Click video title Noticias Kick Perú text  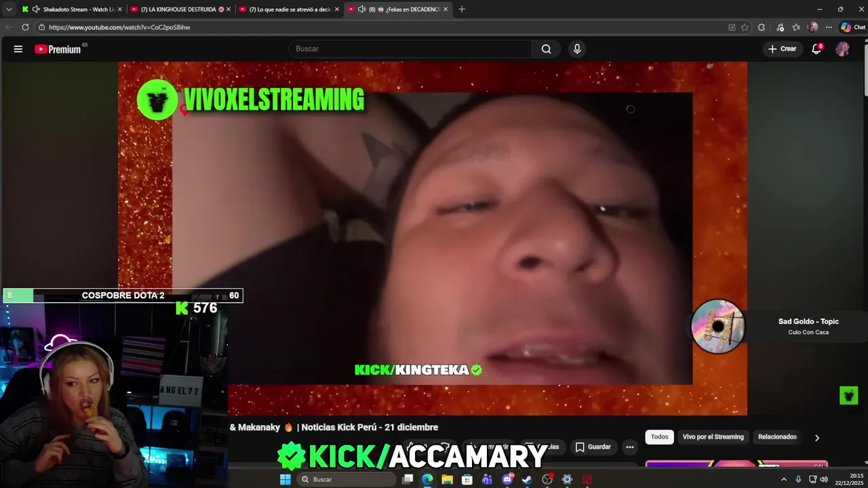[x=370, y=427]
